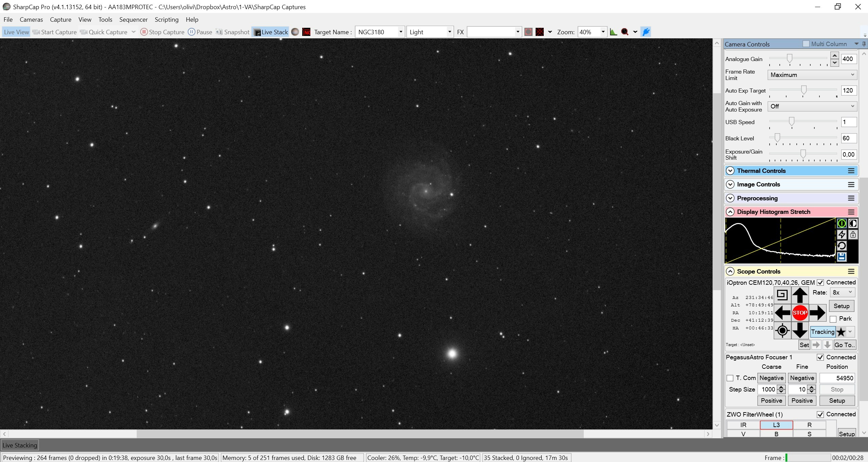Click the crosshair target icon in Scope Controls
The height and width of the screenshot is (462, 868).
[782, 330]
